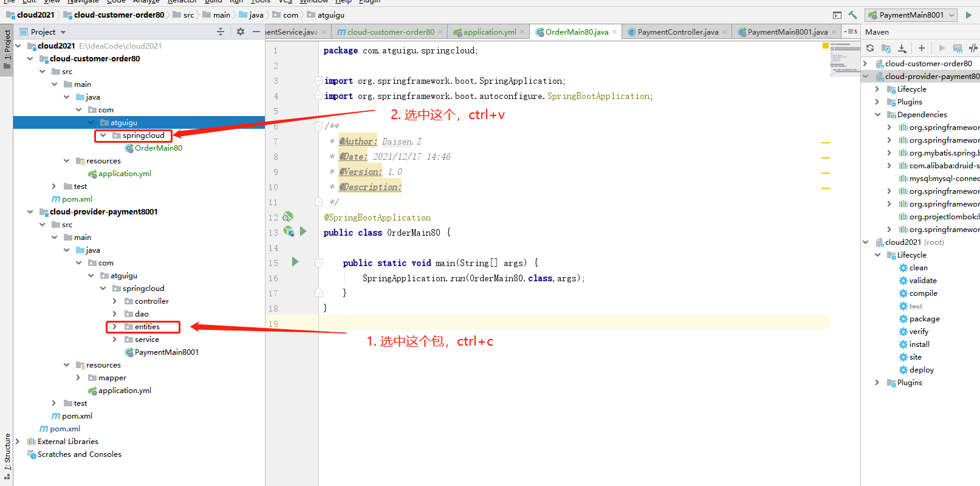Select PaymentMain8001 class in Project tree
Image resolution: width=980 pixels, height=486 pixels.
point(162,352)
